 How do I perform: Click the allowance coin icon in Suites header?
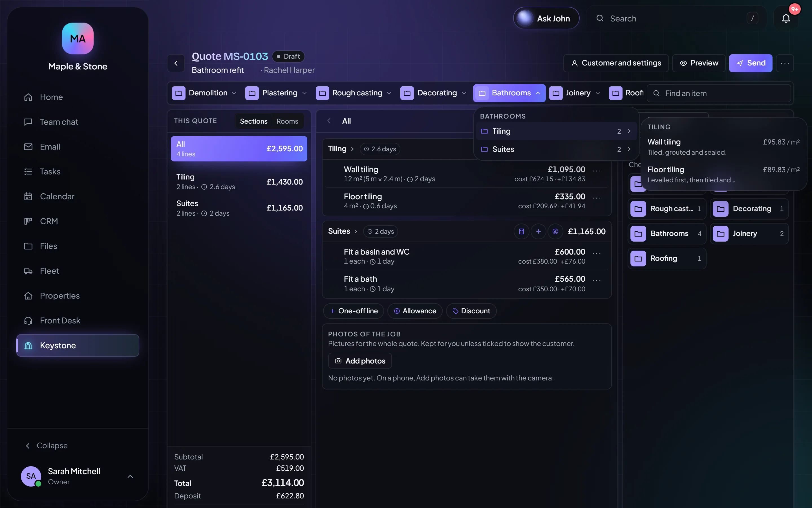coord(555,231)
